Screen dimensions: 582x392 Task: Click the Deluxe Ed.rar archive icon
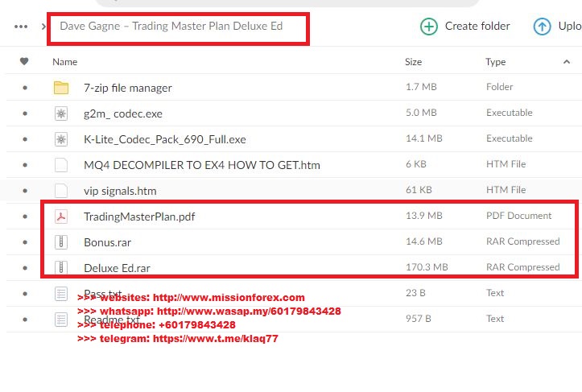click(x=61, y=268)
